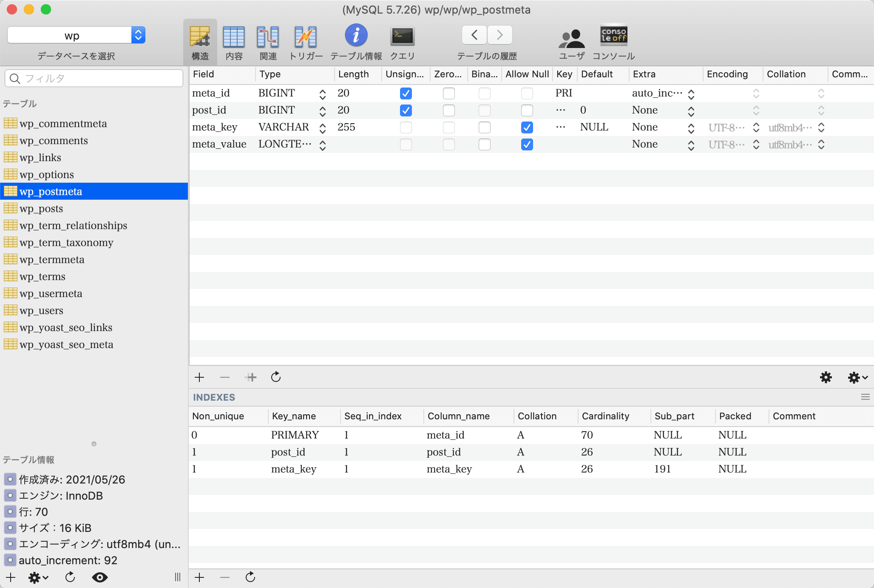Toggle the コンソール console window
The height and width of the screenshot is (588, 874).
coord(613,36)
